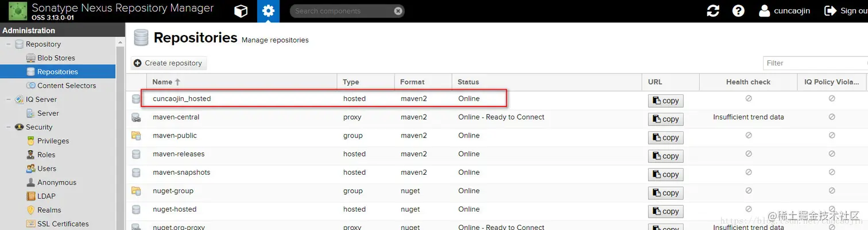Copy URL of maven-snapshots repository
Viewport: 868px width, 230px height.
click(x=666, y=174)
